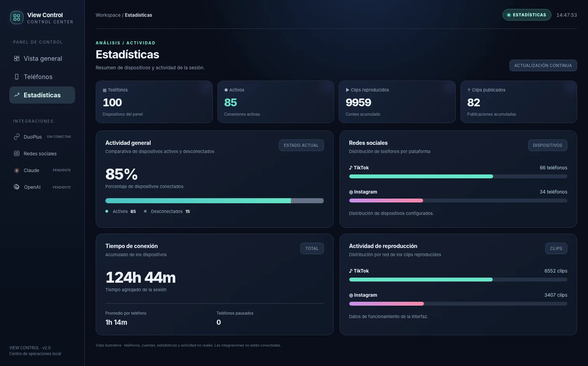Image resolution: width=588 pixels, height=366 pixels.
Task: Click the play icon beside Clips reproducidos
Action: click(348, 90)
